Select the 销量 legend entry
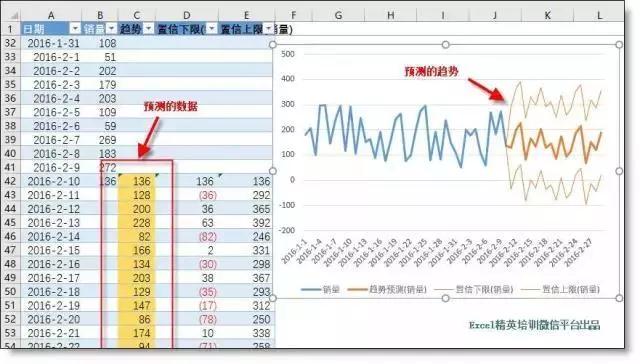Viewport: 640px width, 364px height. 320,289
